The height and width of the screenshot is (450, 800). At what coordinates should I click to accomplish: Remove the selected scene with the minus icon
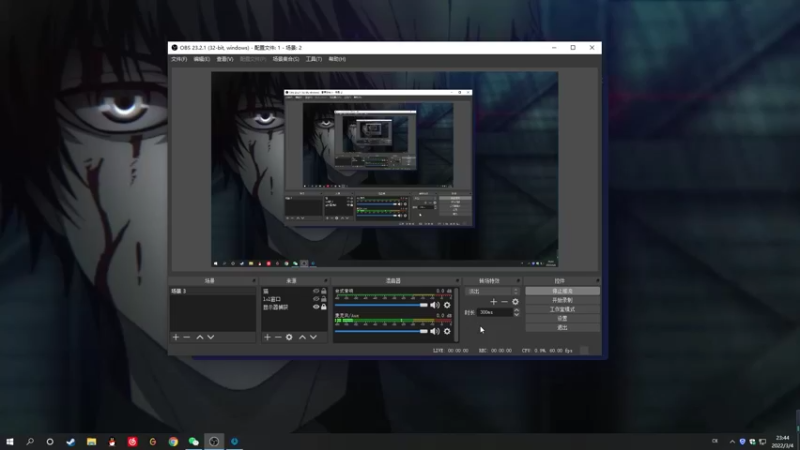[187, 337]
